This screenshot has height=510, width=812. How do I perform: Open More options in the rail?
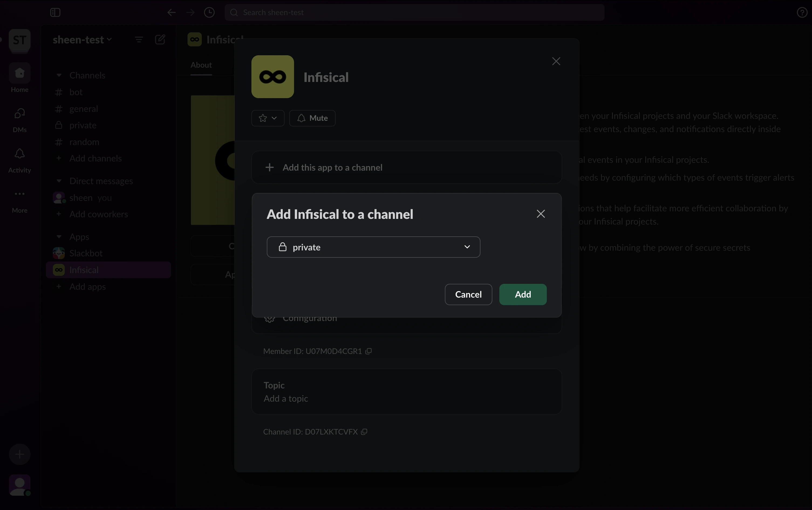[x=19, y=201]
